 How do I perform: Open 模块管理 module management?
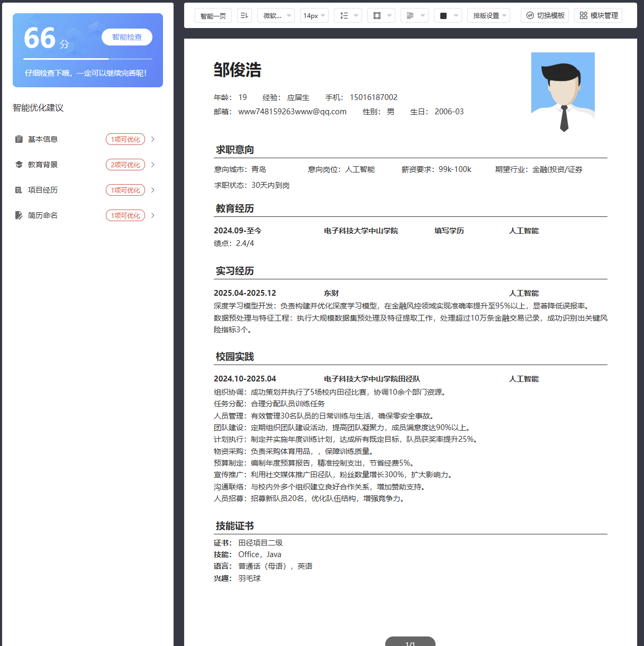pyautogui.click(x=598, y=15)
